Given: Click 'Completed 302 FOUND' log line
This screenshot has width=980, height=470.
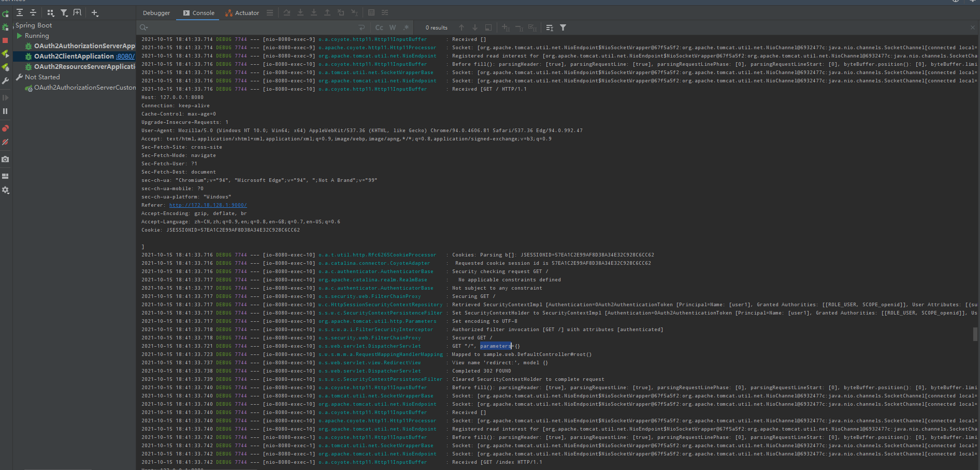Looking at the screenshot, I should (482, 371).
